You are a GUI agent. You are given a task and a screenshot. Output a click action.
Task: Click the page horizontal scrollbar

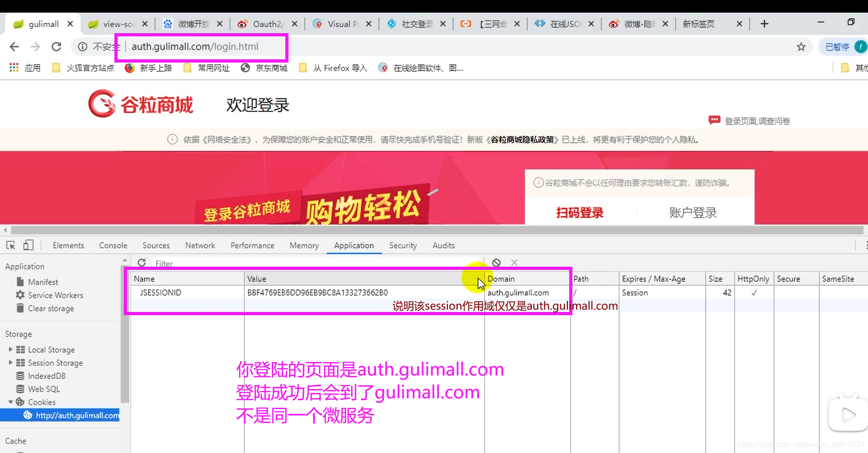click(x=437, y=230)
